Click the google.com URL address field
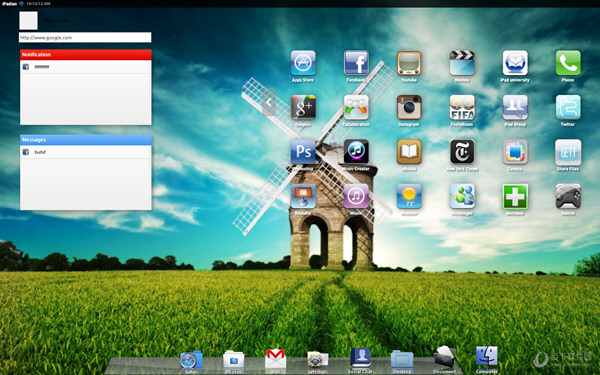 pyautogui.click(x=85, y=38)
